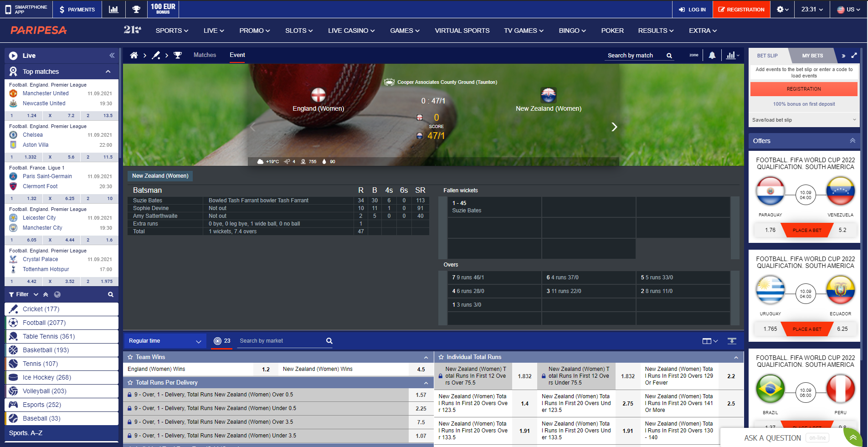The width and height of the screenshot is (868, 447).
Task: Click the next arrow on the match banner
Action: 614,127
